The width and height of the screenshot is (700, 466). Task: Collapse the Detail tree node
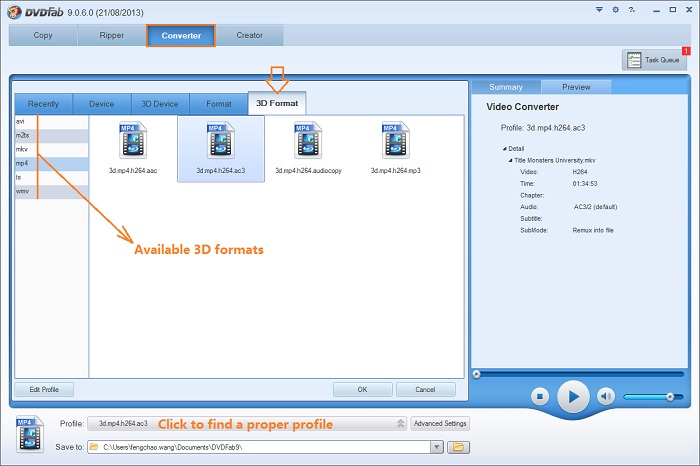click(504, 149)
